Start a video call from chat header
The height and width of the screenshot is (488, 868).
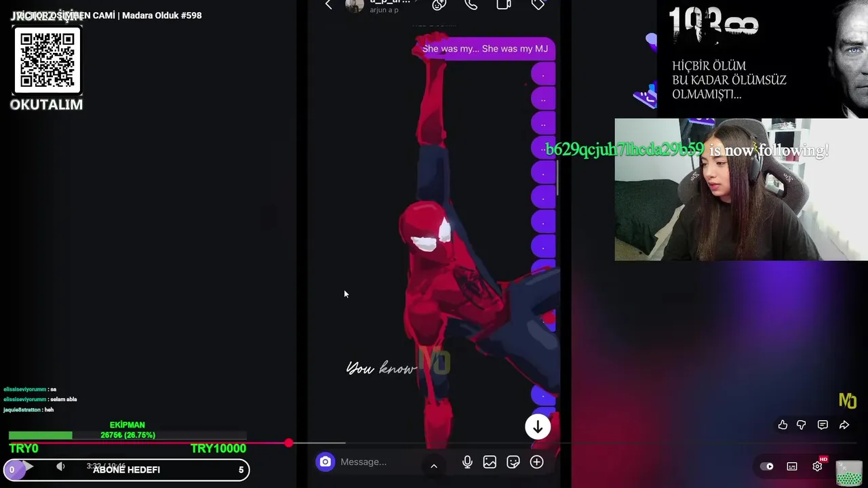pos(504,5)
